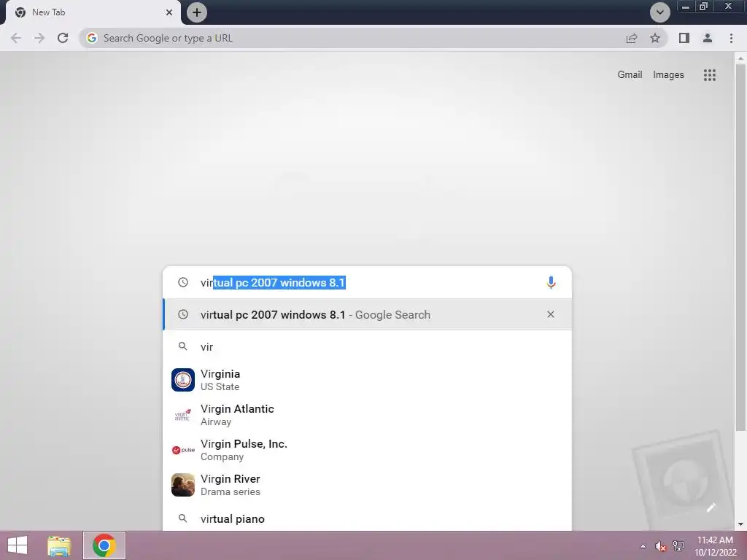Image resolution: width=747 pixels, height=560 pixels.
Task: Click the Share this page icon
Action: (x=632, y=38)
